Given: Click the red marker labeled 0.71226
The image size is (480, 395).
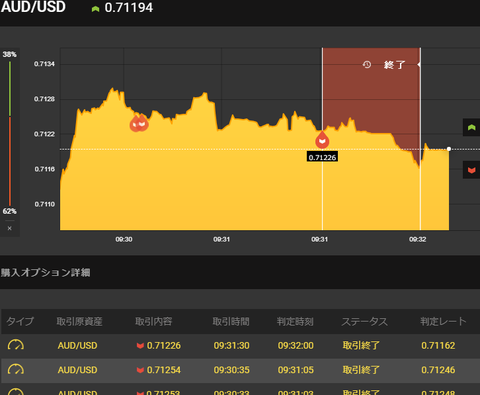Looking at the screenshot, I should point(322,140).
